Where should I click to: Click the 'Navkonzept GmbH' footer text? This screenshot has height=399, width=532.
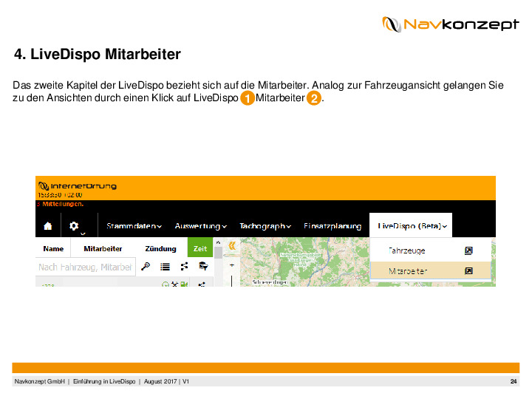point(39,381)
